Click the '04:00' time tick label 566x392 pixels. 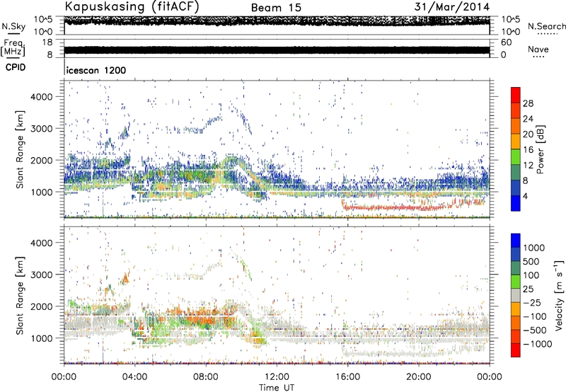134,377
